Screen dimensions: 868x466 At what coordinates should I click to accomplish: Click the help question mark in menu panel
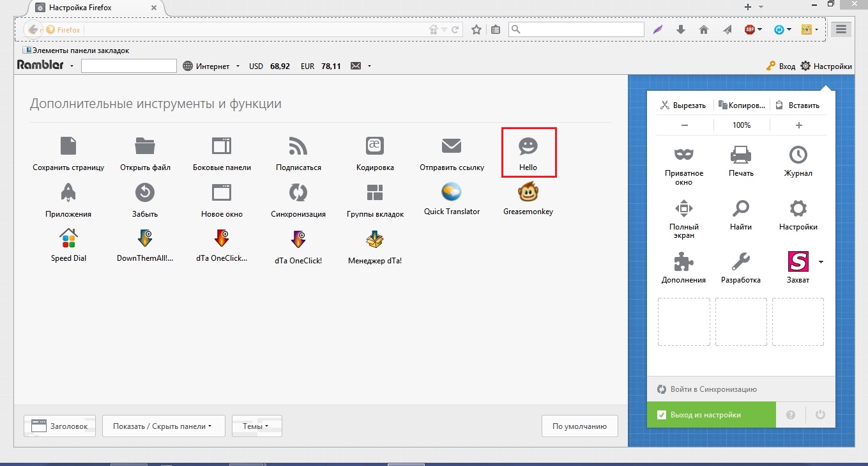pyautogui.click(x=791, y=415)
